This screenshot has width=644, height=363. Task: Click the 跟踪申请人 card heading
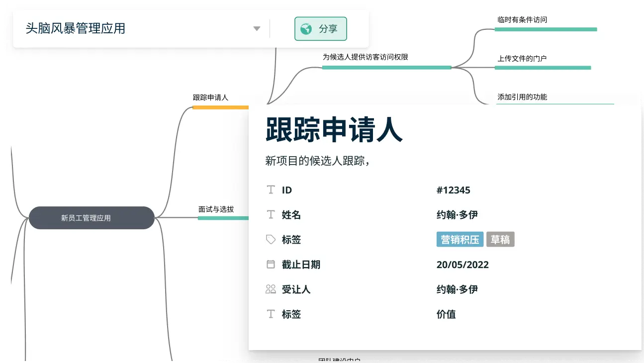tap(334, 129)
